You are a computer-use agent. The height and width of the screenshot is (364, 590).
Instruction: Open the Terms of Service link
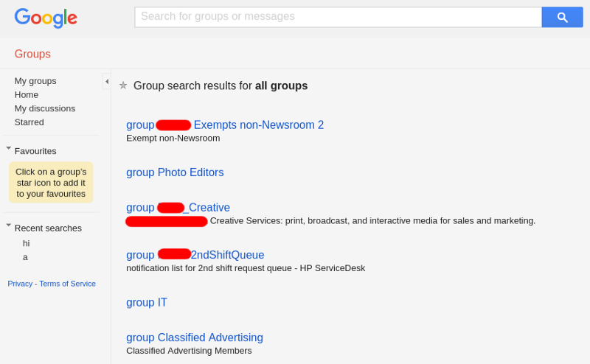point(67,284)
